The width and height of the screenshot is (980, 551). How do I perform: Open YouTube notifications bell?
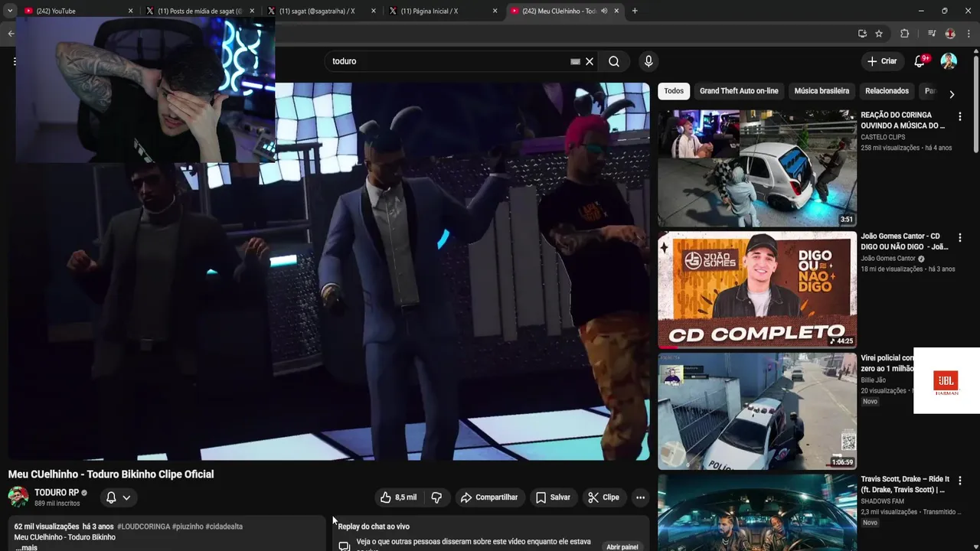click(920, 61)
